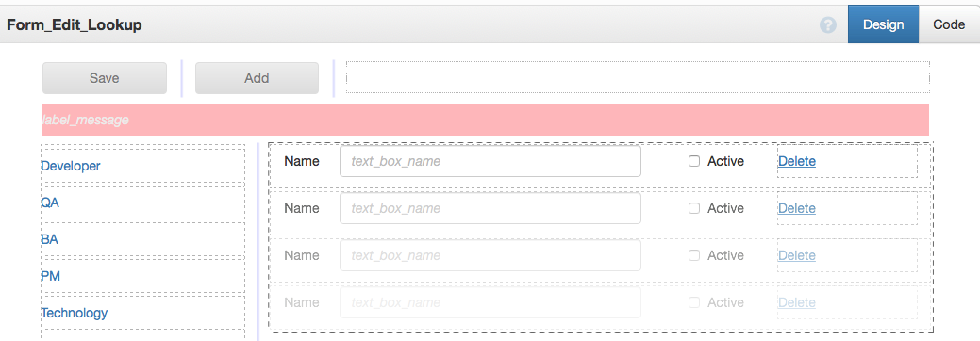Open the QA link in the list
980x341 pixels.
tap(50, 203)
